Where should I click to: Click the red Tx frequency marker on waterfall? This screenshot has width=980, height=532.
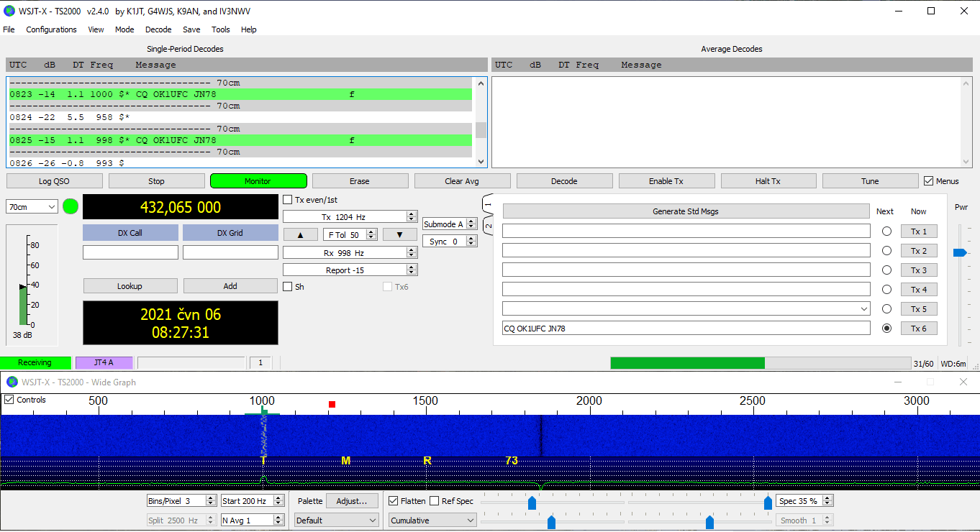click(x=332, y=405)
